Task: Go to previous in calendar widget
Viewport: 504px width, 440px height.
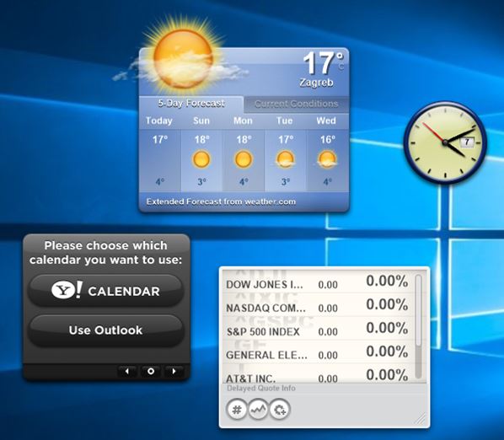Action: [x=127, y=371]
